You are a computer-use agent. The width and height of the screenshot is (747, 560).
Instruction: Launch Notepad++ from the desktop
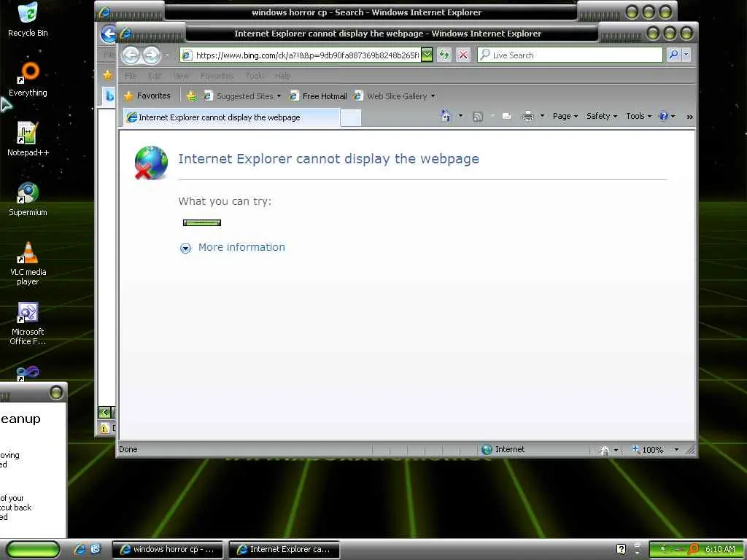(28, 139)
